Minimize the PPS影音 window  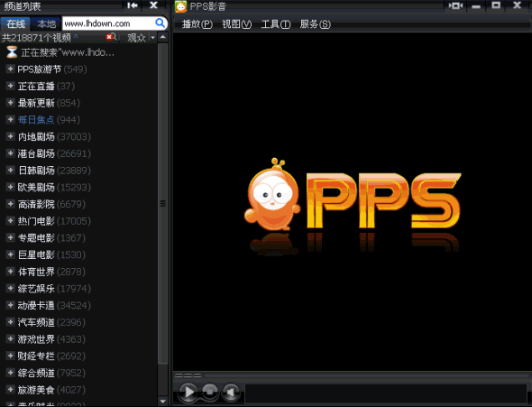coord(476,6)
